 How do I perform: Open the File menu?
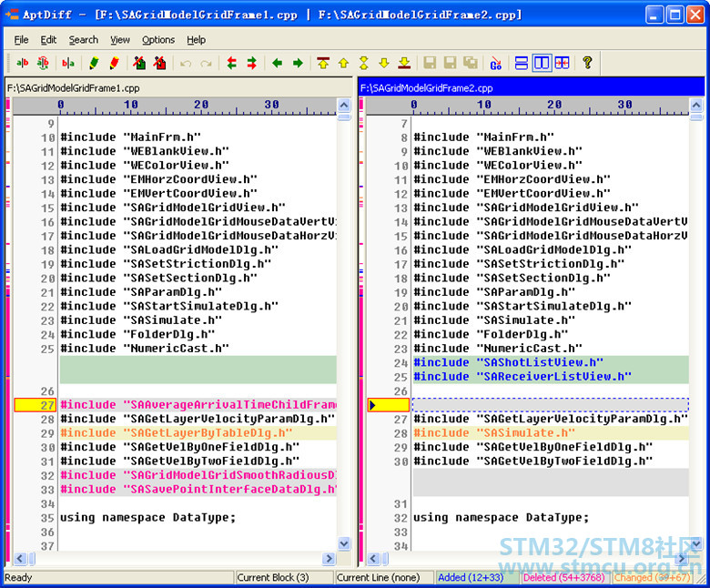[21, 40]
